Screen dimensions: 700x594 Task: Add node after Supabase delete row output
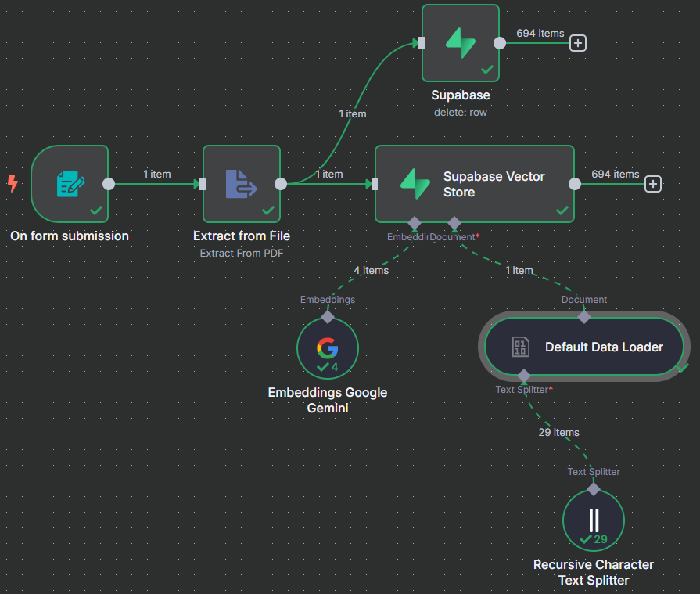[x=578, y=43]
